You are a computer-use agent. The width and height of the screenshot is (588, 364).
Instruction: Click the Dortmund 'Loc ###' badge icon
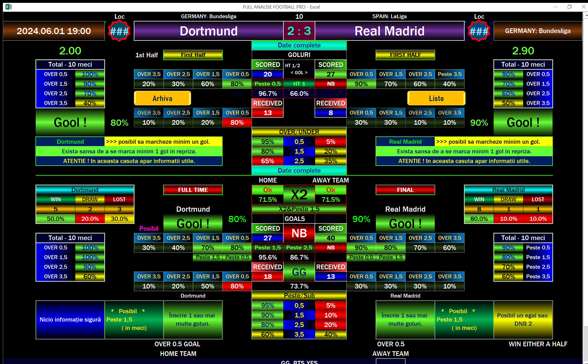(119, 31)
